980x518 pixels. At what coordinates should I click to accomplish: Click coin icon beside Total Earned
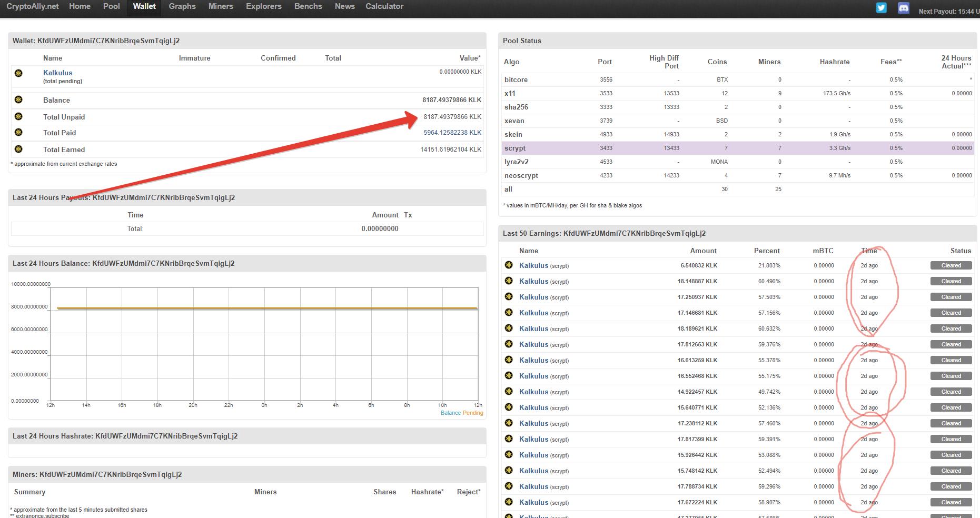pos(18,149)
